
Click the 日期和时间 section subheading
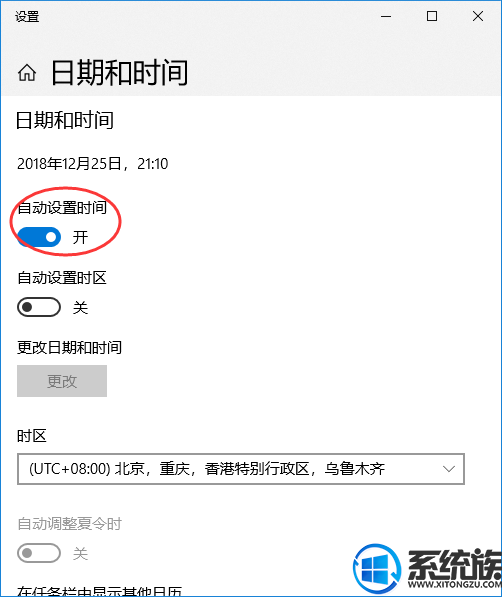coord(65,120)
